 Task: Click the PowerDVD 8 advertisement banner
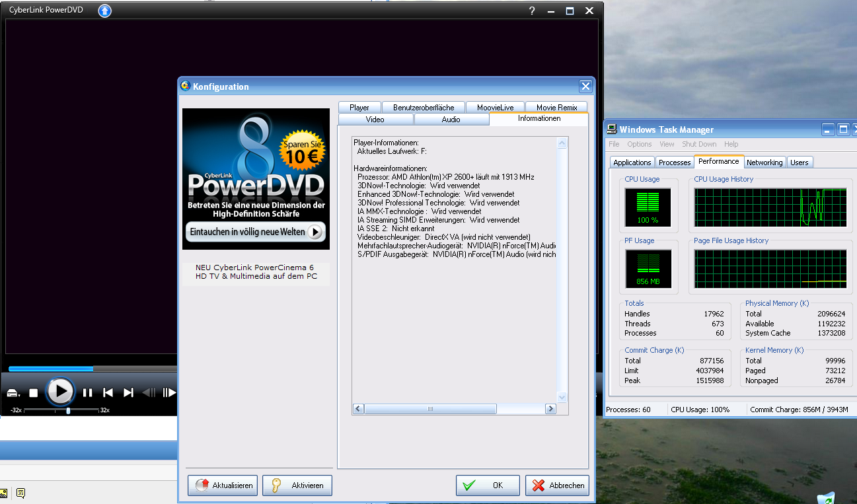click(256, 179)
